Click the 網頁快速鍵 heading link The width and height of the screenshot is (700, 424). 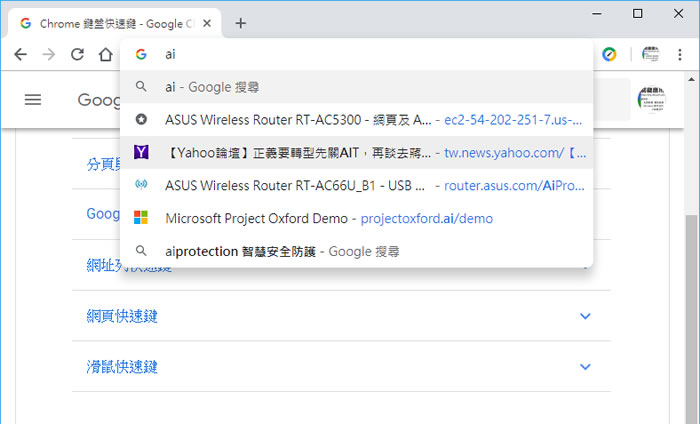pyautogui.click(x=122, y=316)
